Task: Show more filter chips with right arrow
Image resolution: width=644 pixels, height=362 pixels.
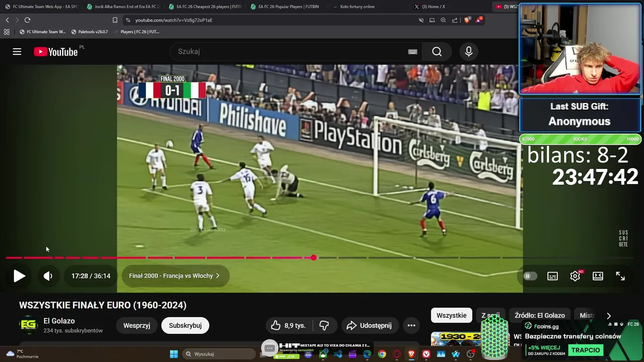Action: [609, 316]
